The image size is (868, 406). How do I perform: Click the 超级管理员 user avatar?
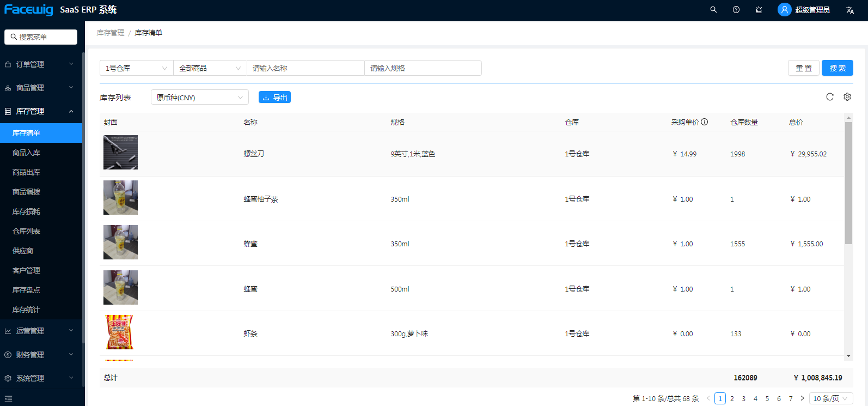point(784,10)
